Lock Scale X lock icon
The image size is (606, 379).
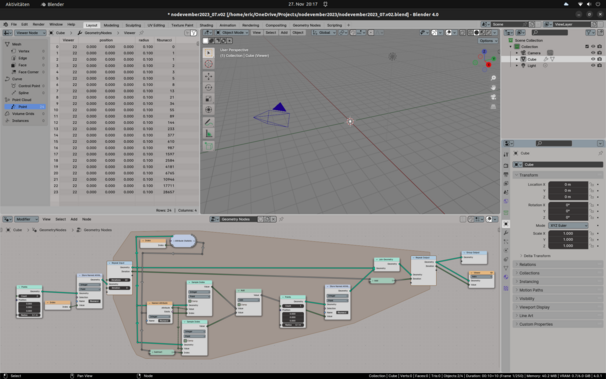592,233
